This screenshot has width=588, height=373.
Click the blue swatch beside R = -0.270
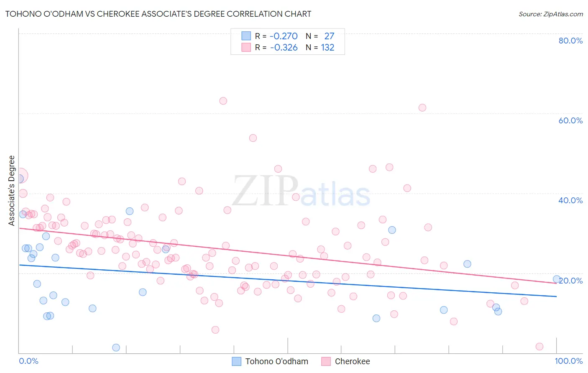coord(246,36)
